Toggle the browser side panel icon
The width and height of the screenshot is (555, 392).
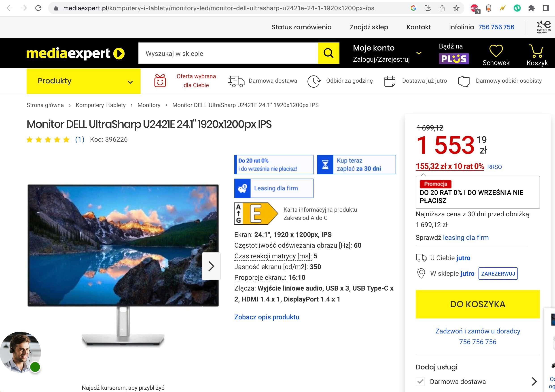[x=546, y=8]
